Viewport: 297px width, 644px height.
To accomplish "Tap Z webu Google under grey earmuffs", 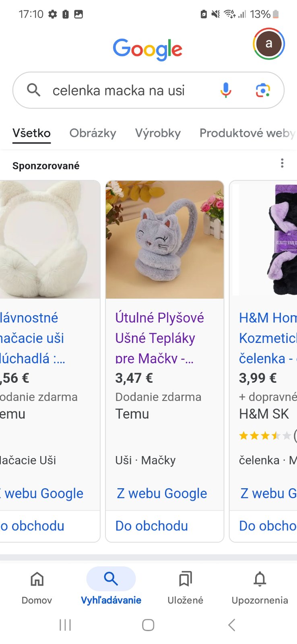I will tap(162, 493).
